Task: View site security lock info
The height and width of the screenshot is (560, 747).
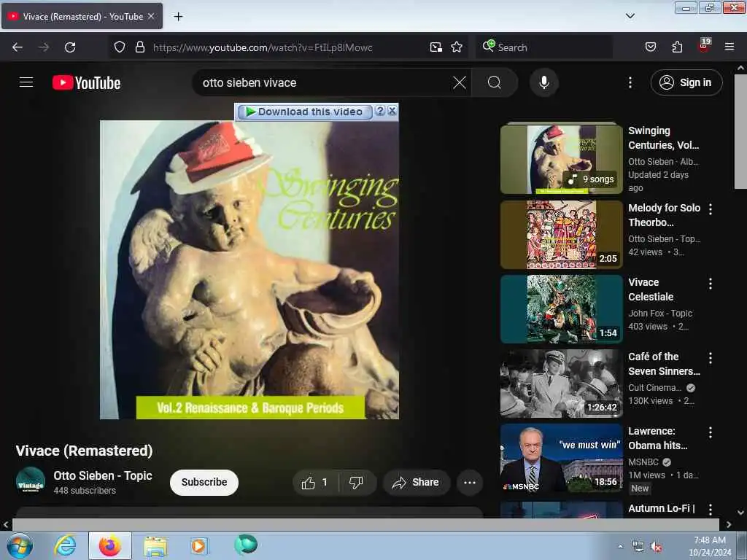Action: (139, 47)
